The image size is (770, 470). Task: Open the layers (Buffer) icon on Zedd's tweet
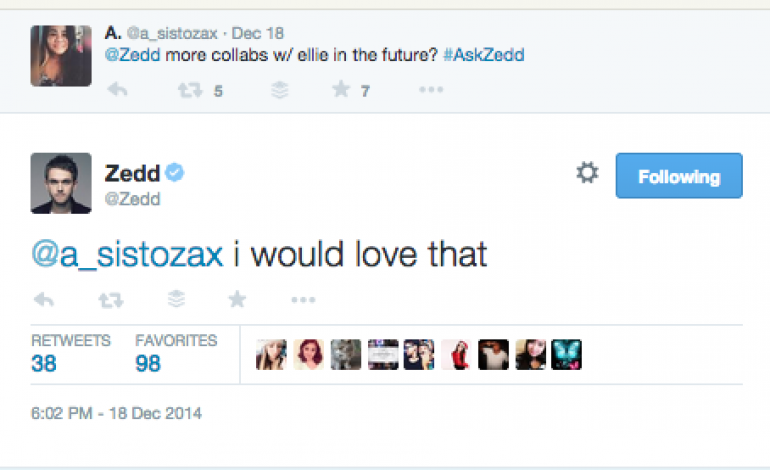(173, 299)
